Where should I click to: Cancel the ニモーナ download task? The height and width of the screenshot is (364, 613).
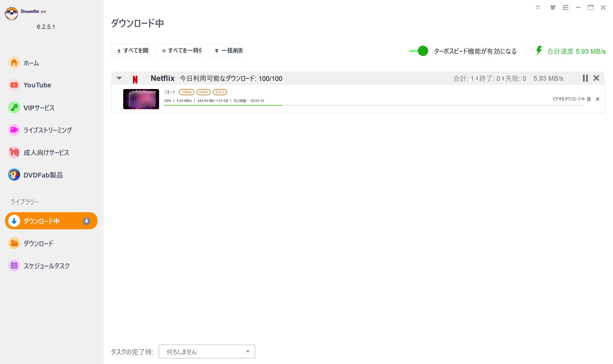[598, 99]
